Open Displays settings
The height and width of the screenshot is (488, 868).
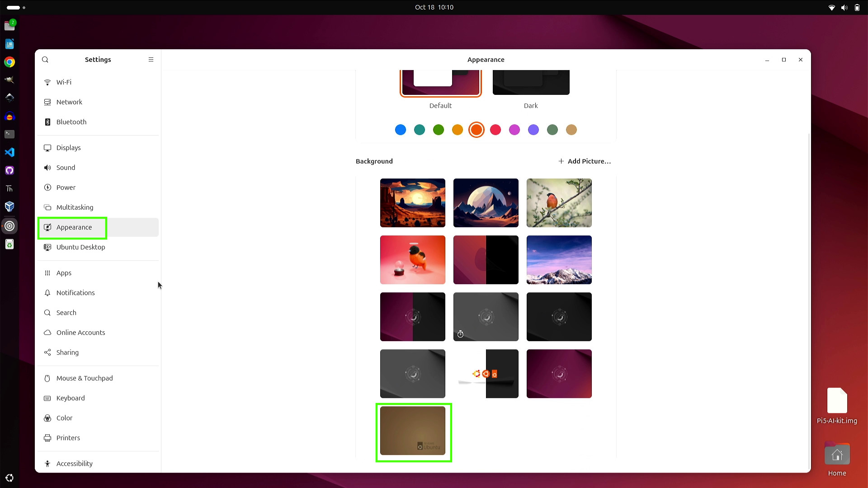(x=68, y=147)
